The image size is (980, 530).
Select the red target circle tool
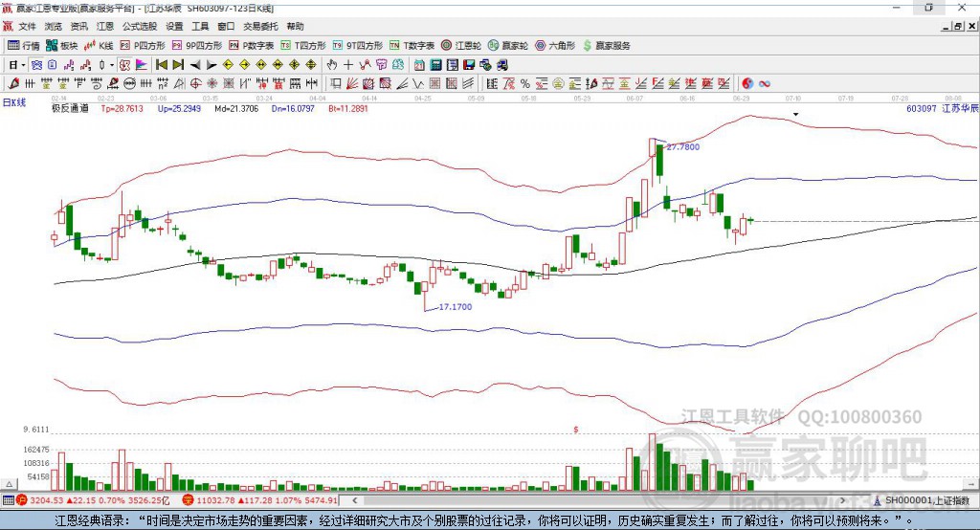[x=195, y=84]
